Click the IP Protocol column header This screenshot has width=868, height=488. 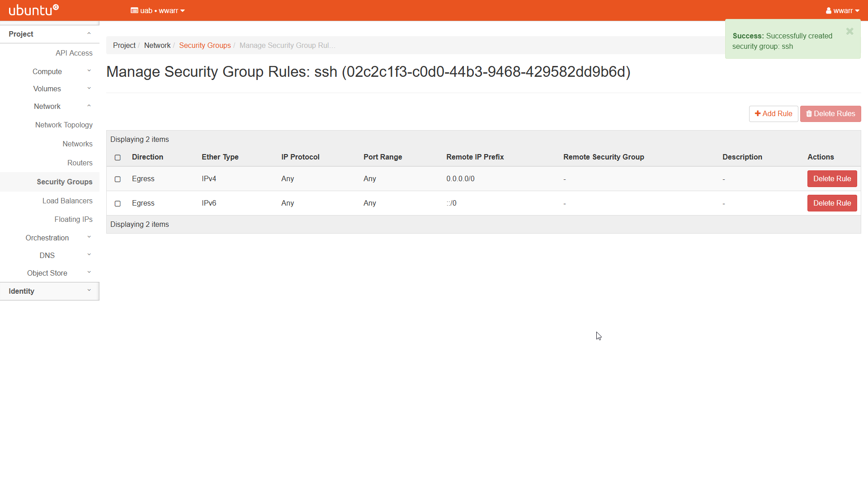coord(300,157)
